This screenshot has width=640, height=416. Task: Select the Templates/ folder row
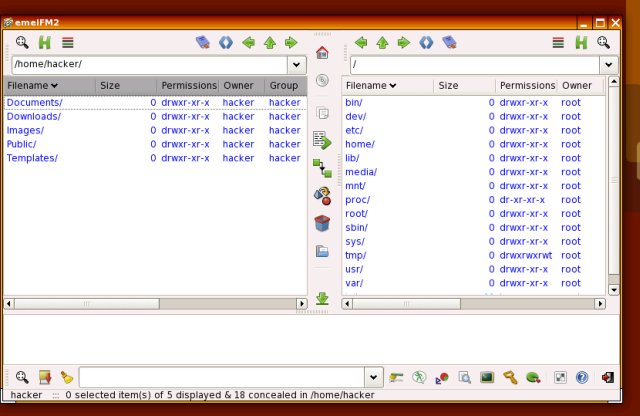[155, 158]
